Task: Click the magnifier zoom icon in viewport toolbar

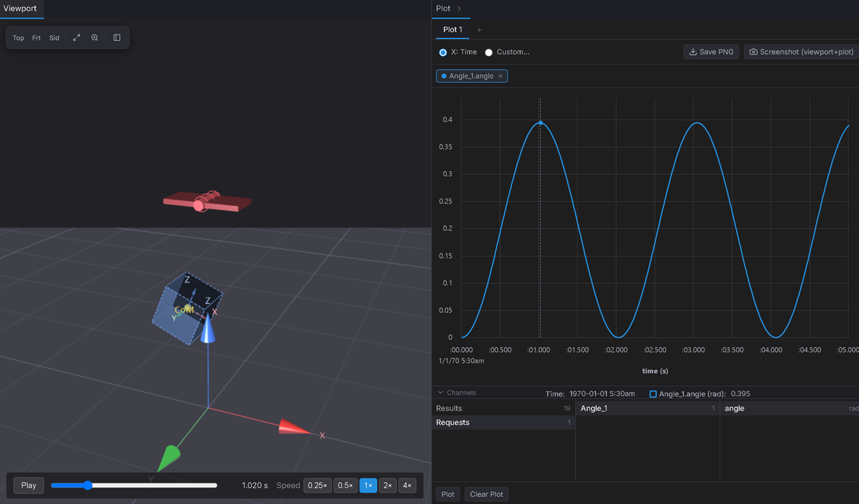Action: [x=94, y=38]
